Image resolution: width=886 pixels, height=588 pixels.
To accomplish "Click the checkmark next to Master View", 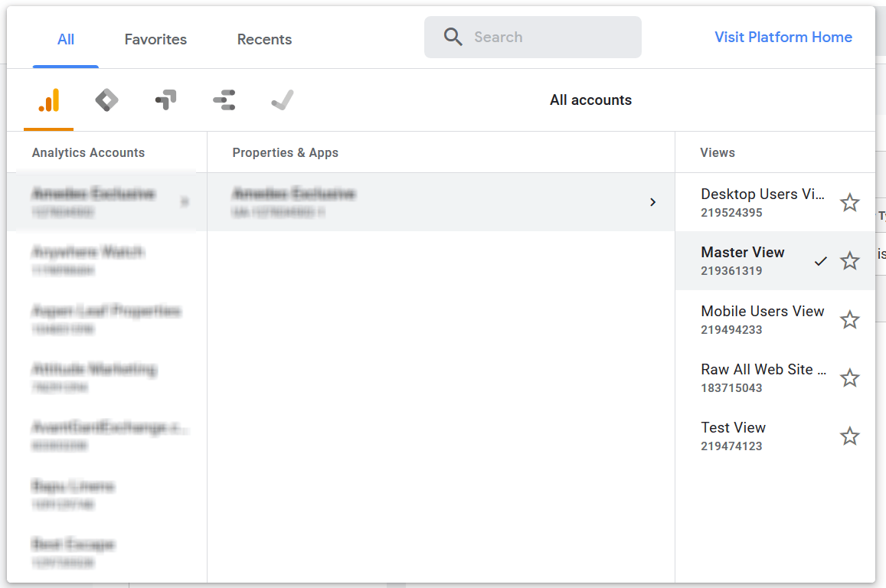I will (821, 261).
